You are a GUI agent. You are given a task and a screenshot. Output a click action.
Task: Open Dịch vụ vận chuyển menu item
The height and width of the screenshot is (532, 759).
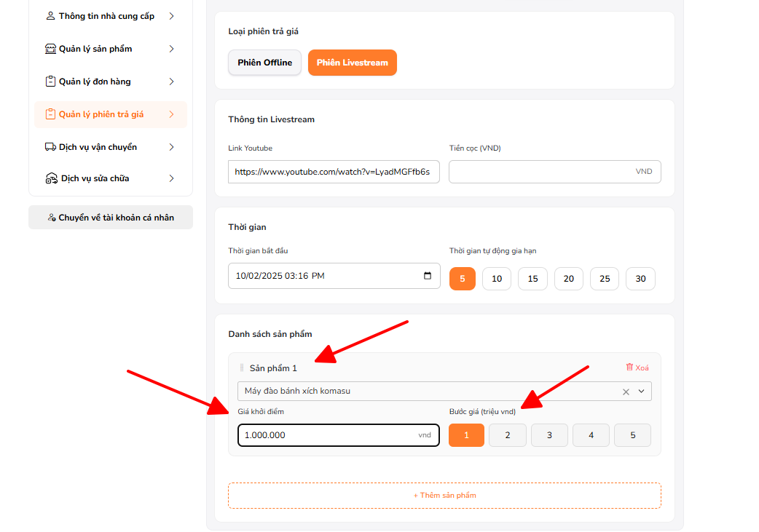(98, 147)
